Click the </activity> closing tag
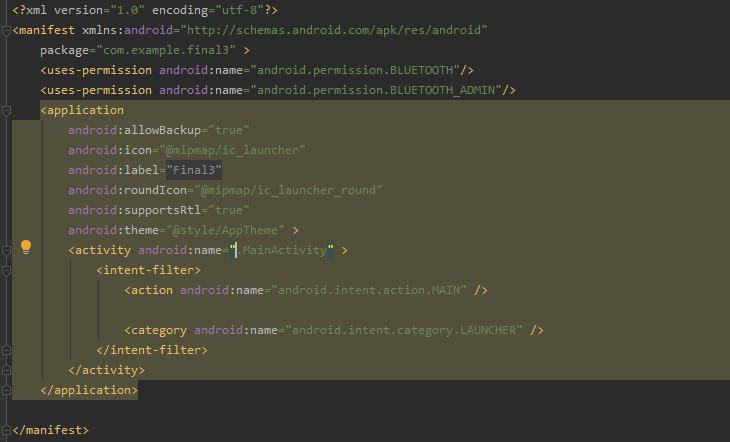 pyautogui.click(x=107, y=370)
